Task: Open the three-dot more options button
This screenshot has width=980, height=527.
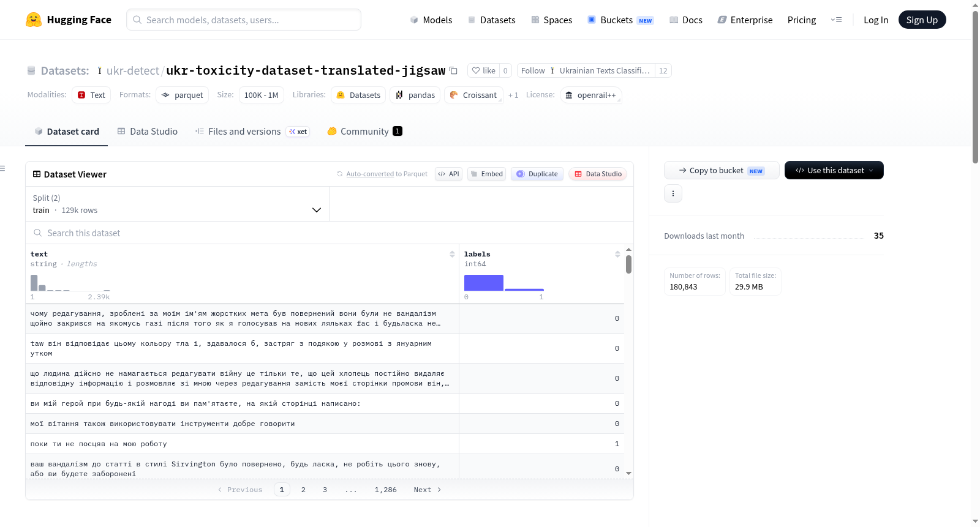Action: coord(673,193)
